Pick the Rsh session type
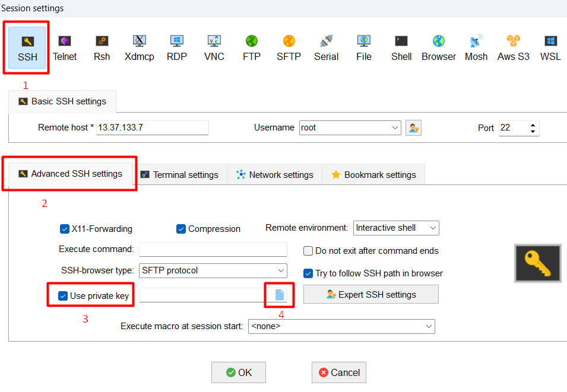 [102, 47]
